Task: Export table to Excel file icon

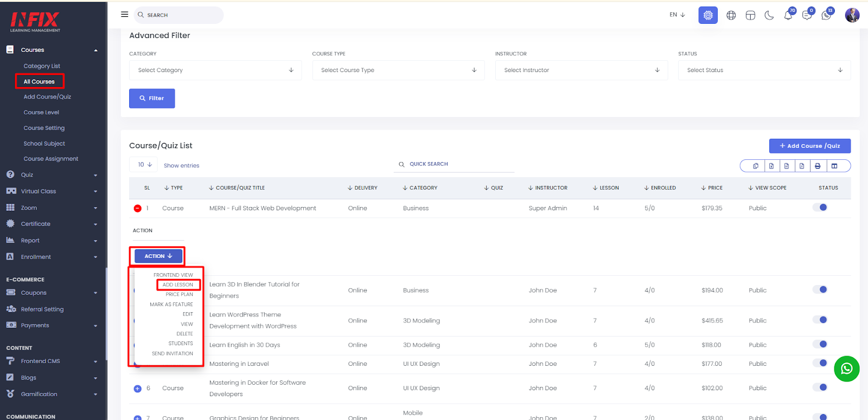Action: pos(771,166)
